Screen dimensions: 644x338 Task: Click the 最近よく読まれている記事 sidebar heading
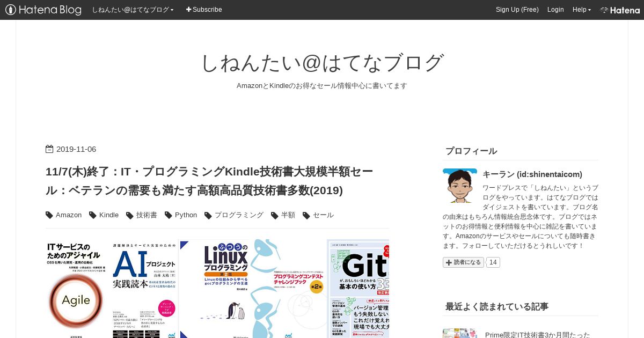pyautogui.click(x=497, y=307)
